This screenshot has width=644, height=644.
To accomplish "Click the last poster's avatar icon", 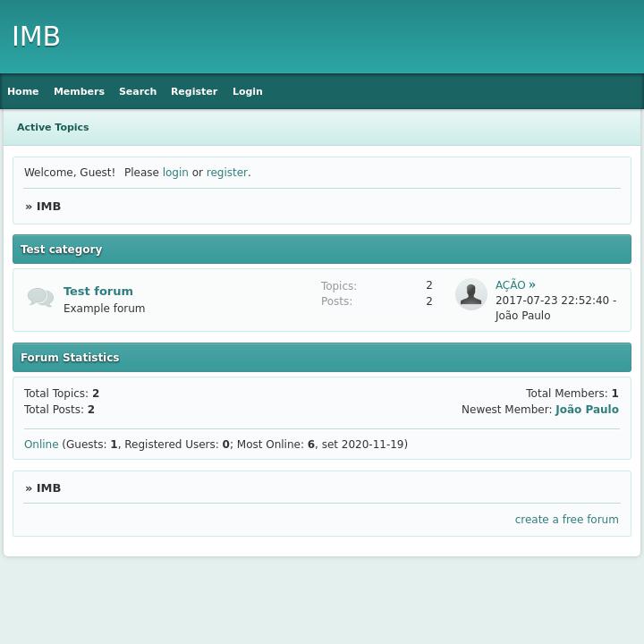I will 470,294.
